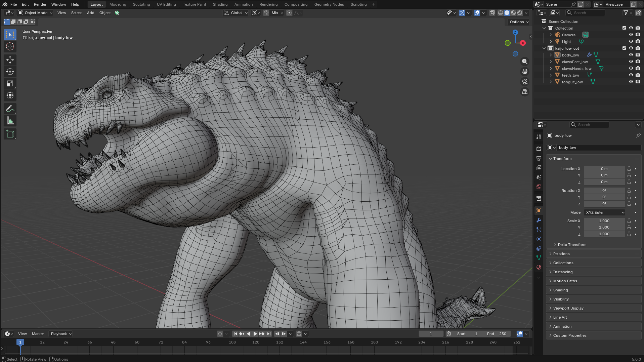Activate the Move tool
This screenshot has width=644, height=362.
[10, 60]
